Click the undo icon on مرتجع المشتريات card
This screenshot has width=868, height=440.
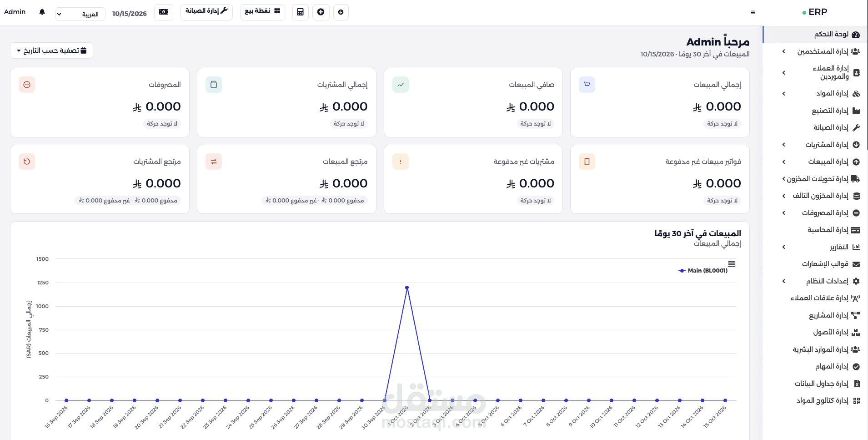coord(27,162)
